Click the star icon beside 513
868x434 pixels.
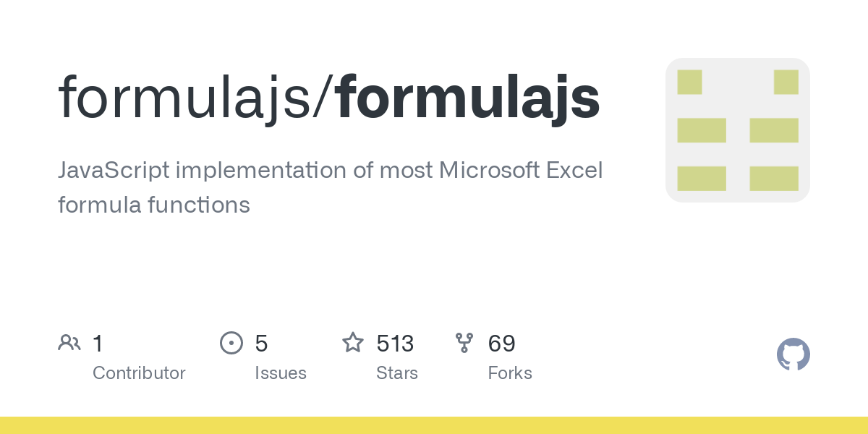pyautogui.click(x=353, y=342)
